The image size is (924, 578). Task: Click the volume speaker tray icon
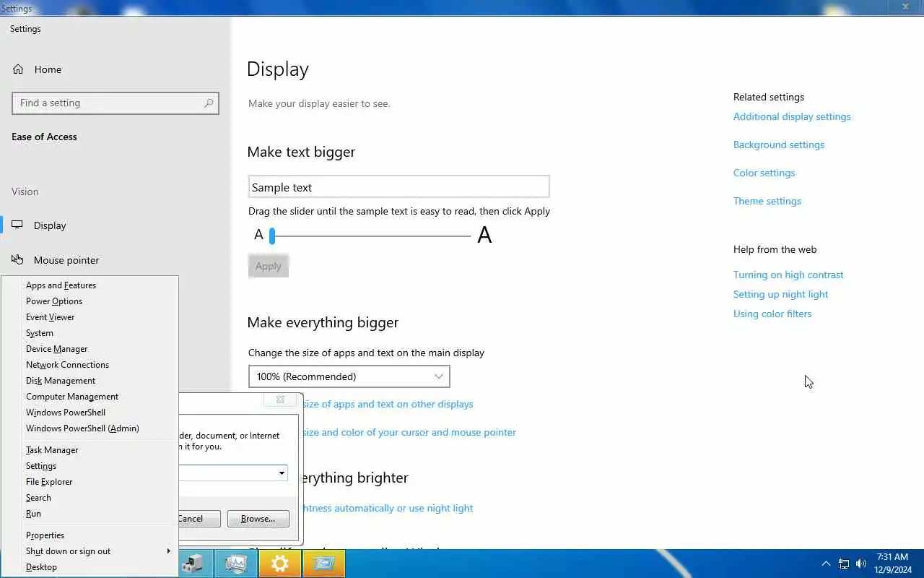click(x=860, y=564)
